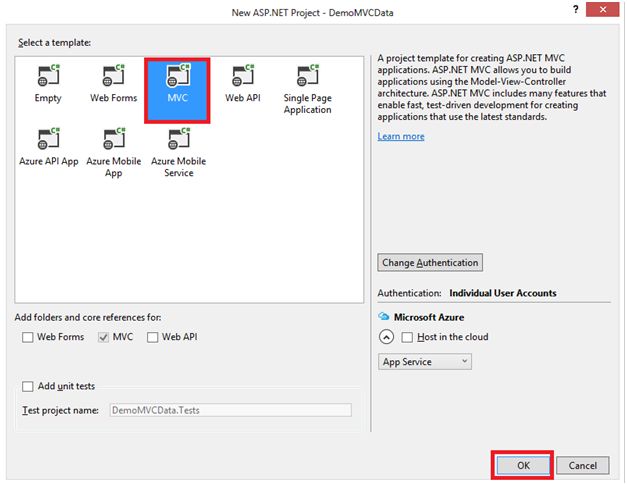
Task: Click Individual User Accounts text
Action: pos(503,293)
